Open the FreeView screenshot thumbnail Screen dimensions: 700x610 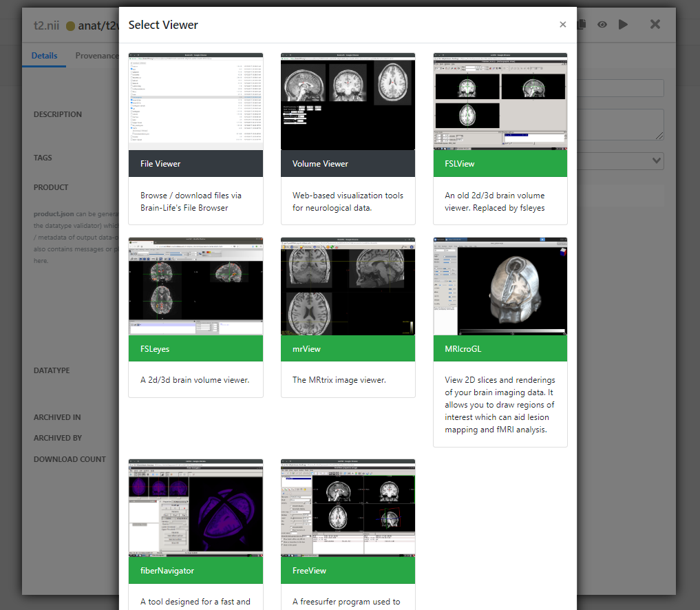point(348,507)
